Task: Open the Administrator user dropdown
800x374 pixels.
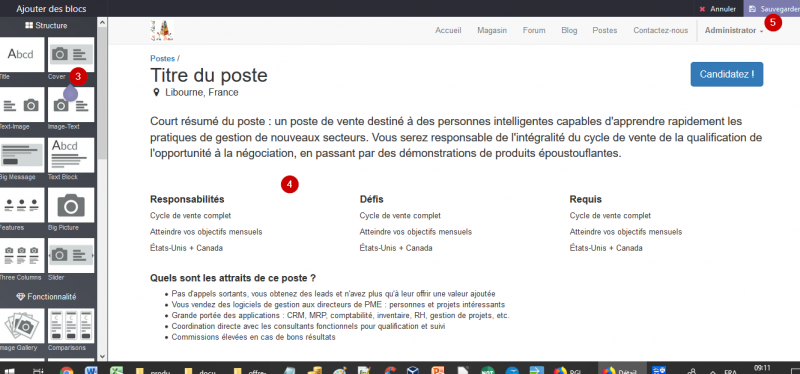Action: 734,31
